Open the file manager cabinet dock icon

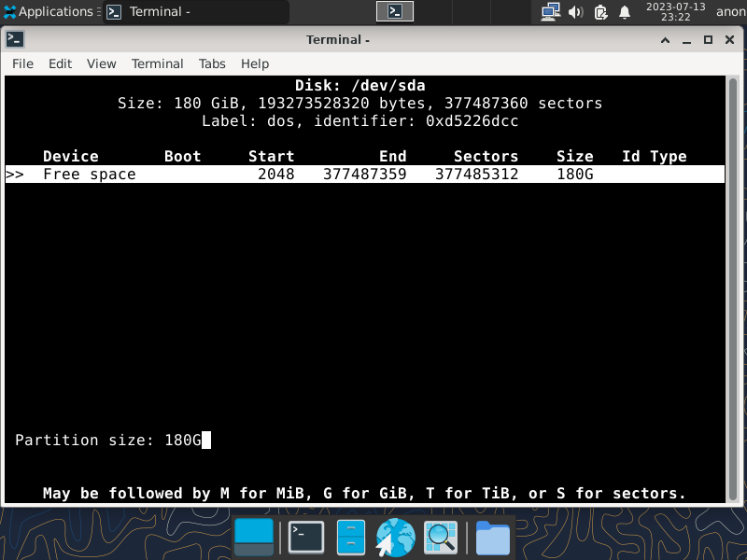tap(351, 538)
